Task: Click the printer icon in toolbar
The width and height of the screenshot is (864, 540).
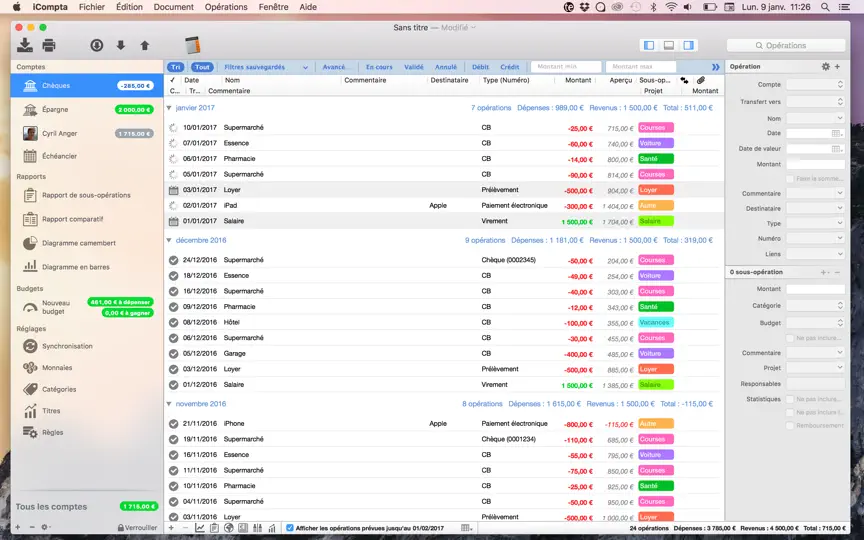Action: (x=49, y=45)
